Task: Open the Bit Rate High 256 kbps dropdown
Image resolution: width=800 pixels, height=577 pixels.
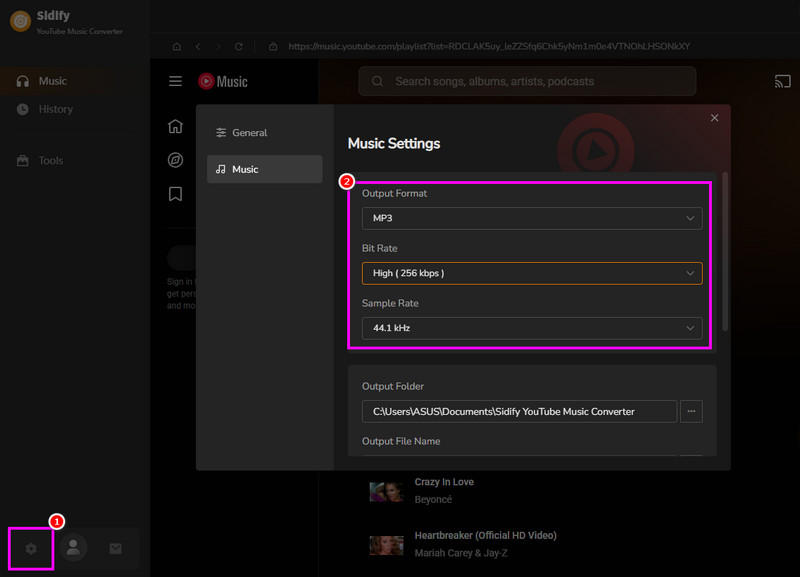Action: coord(532,273)
